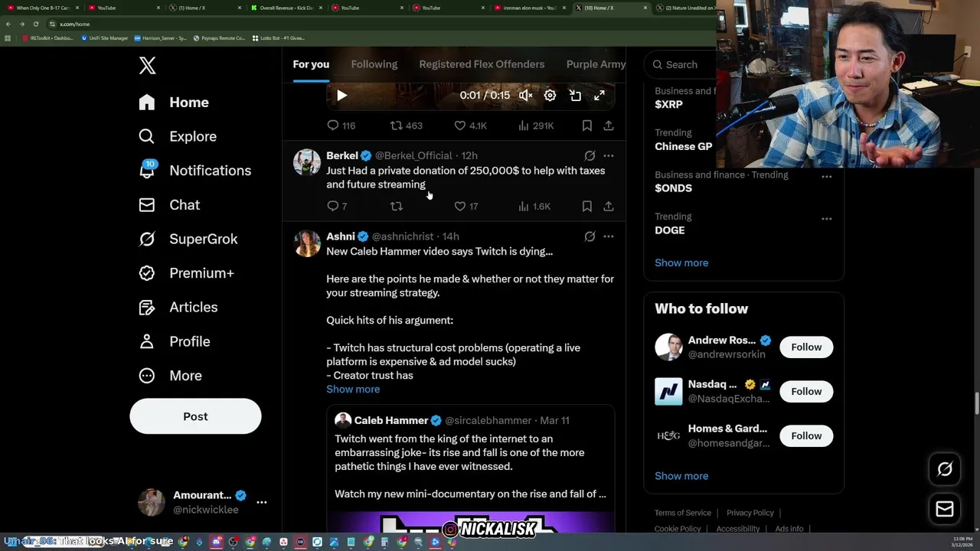Open the Terms of Service link
The image size is (980, 551).
click(x=683, y=513)
